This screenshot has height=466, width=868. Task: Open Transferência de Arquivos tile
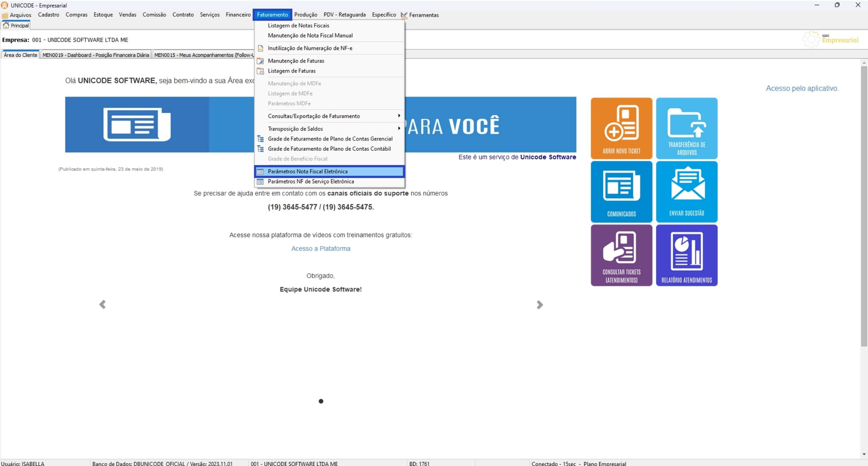tap(686, 128)
